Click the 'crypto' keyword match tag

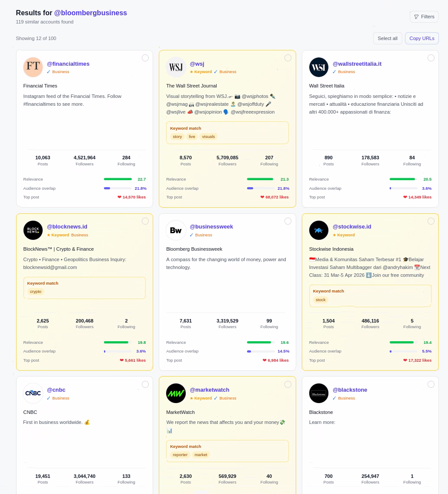(36, 292)
